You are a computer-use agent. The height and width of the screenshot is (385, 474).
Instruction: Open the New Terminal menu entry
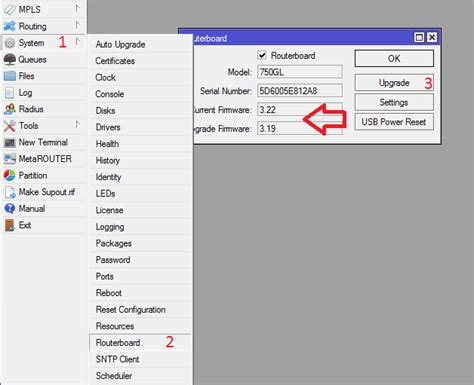(44, 142)
